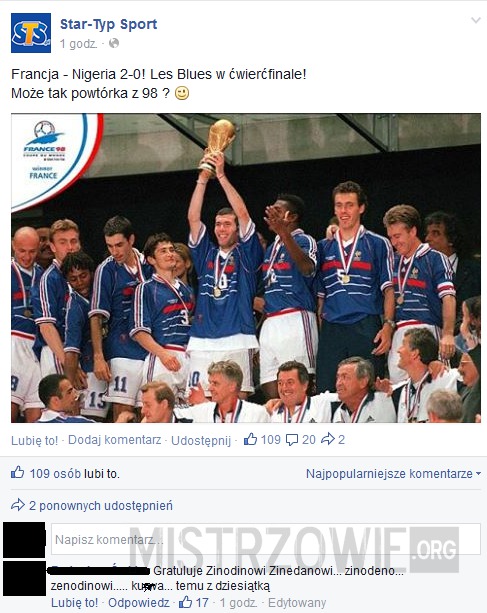Screen dimensions: 487x613
Task: Click the share arrow icon with 2
Action: click(x=328, y=439)
